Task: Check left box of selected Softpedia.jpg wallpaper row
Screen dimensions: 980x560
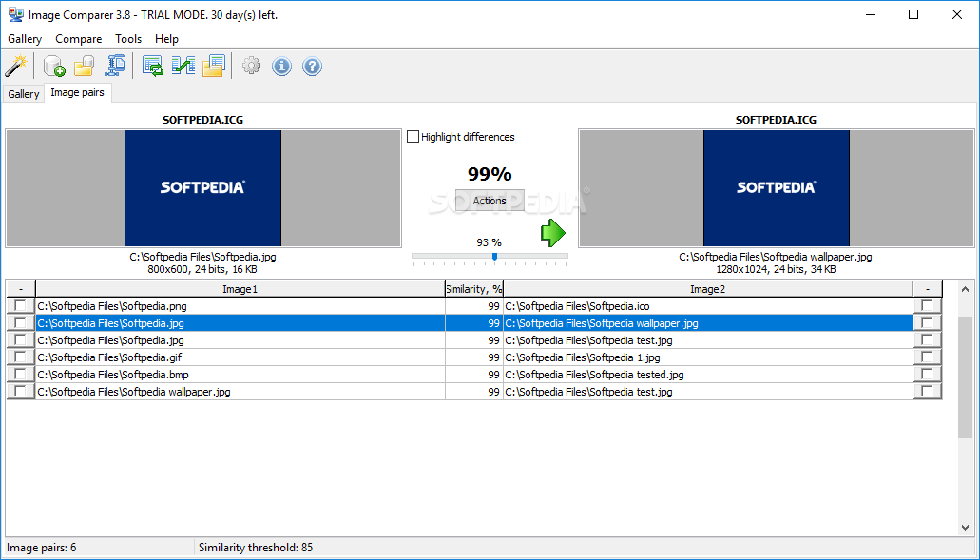Action: coord(21,322)
